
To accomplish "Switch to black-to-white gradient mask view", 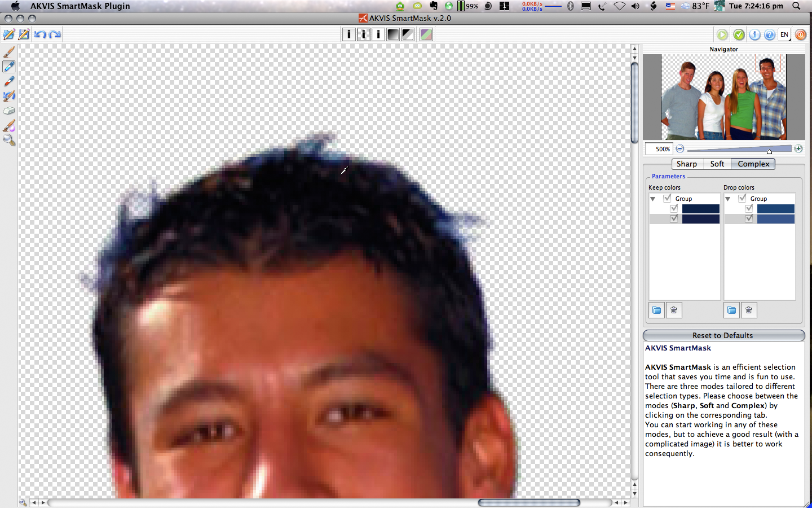I will tap(393, 34).
